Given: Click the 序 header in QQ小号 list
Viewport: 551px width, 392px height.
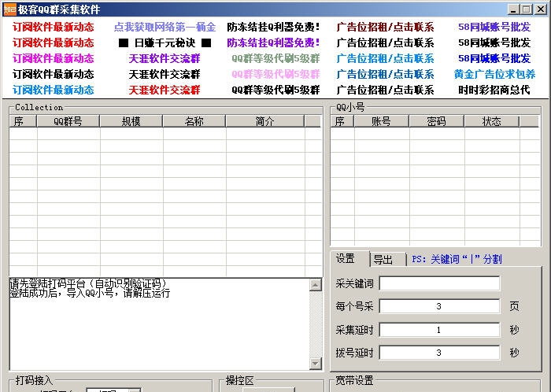Looking at the screenshot, I should (x=342, y=121).
